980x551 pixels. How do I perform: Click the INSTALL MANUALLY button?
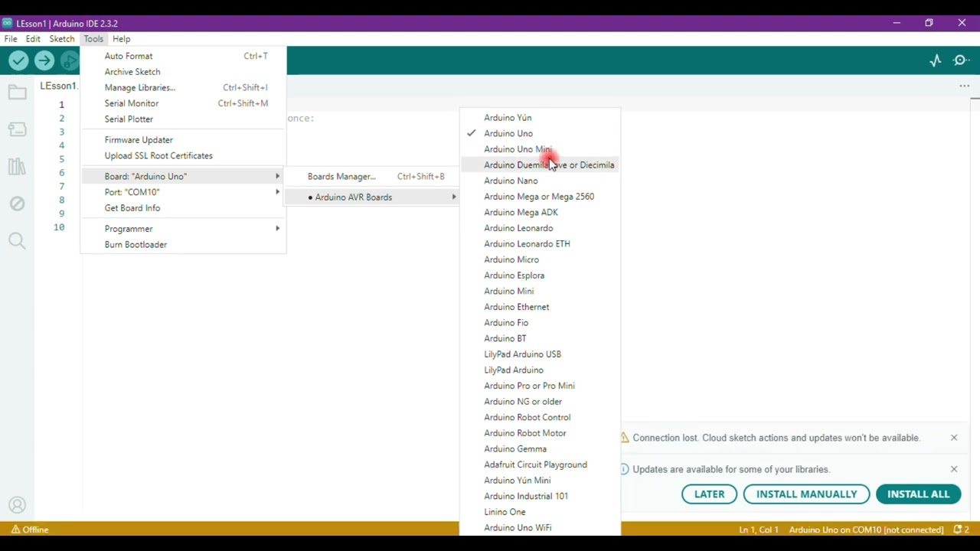[x=806, y=494]
